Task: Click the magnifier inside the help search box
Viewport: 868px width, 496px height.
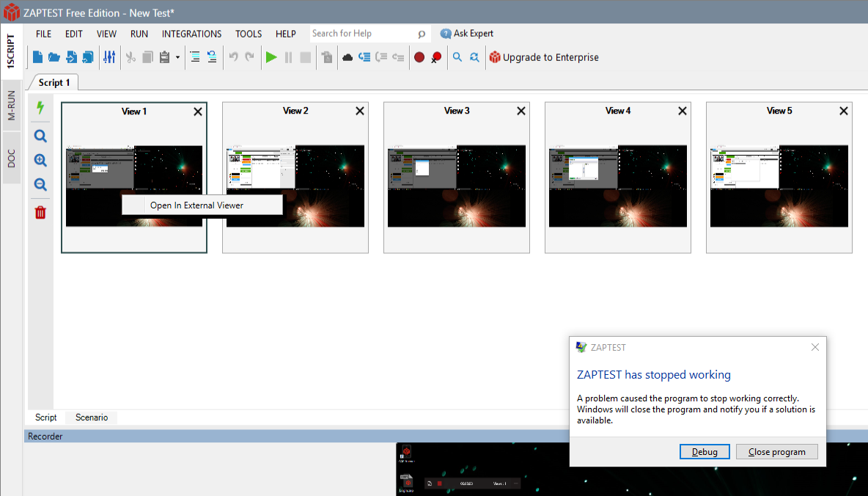Action: coord(422,34)
